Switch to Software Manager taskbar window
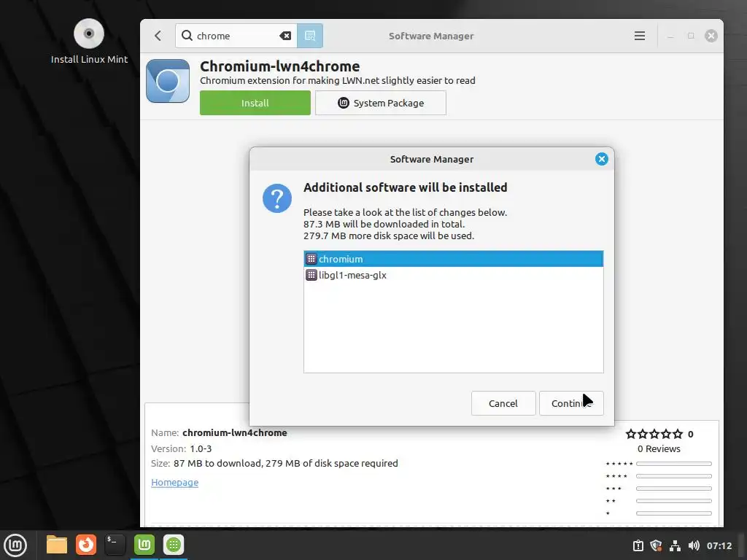Image resolution: width=747 pixels, height=560 pixels. [144, 545]
